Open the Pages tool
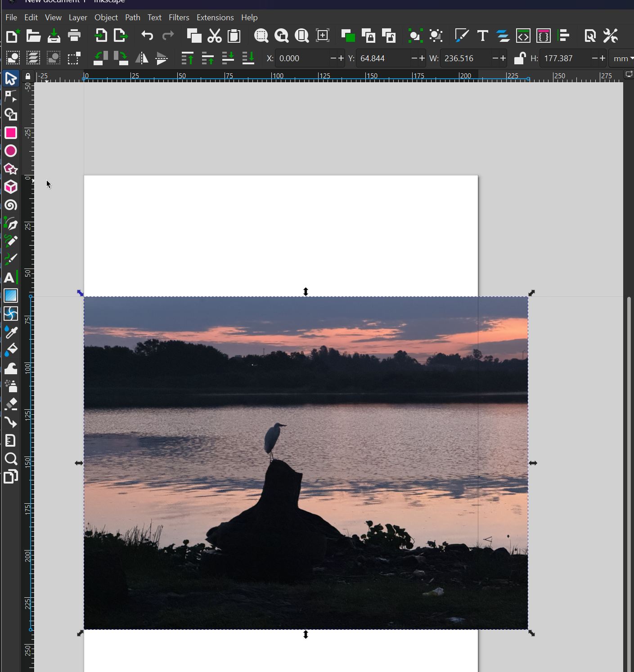The width and height of the screenshot is (634, 672). pos(11,477)
